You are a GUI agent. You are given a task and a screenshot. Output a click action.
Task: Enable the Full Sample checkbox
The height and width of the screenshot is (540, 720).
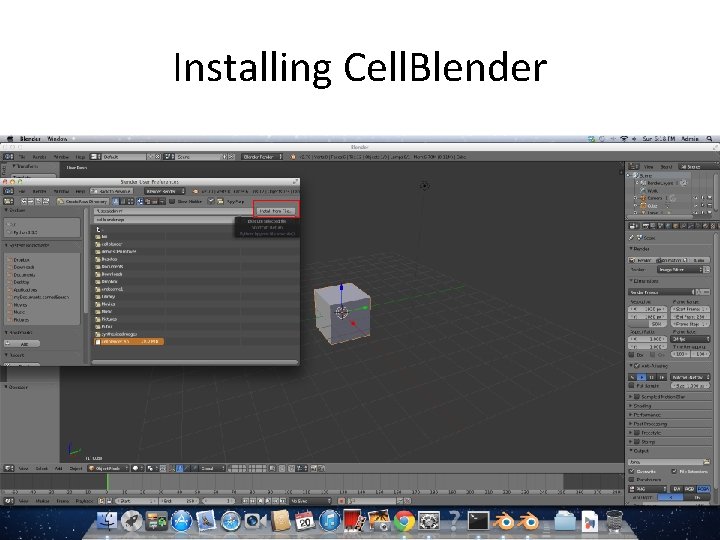[x=631, y=386]
